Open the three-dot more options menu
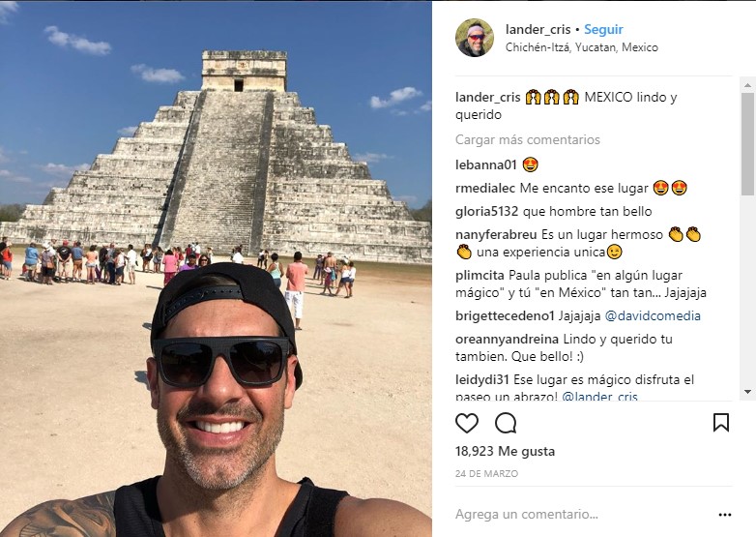 pos(725,515)
